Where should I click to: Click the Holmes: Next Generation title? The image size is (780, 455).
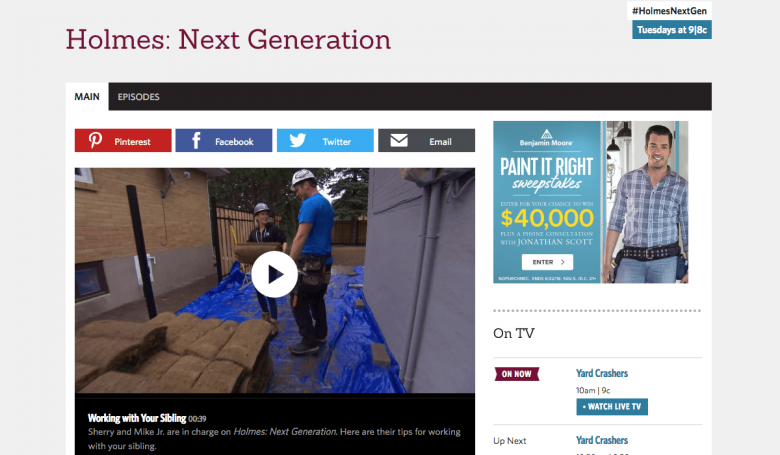coord(228,39)
